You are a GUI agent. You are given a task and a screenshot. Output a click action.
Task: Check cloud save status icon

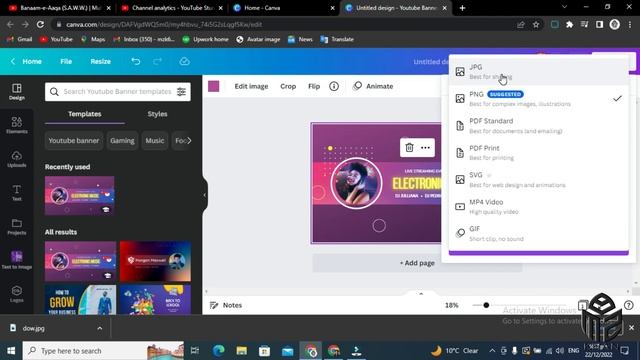[x=184, y=61]
